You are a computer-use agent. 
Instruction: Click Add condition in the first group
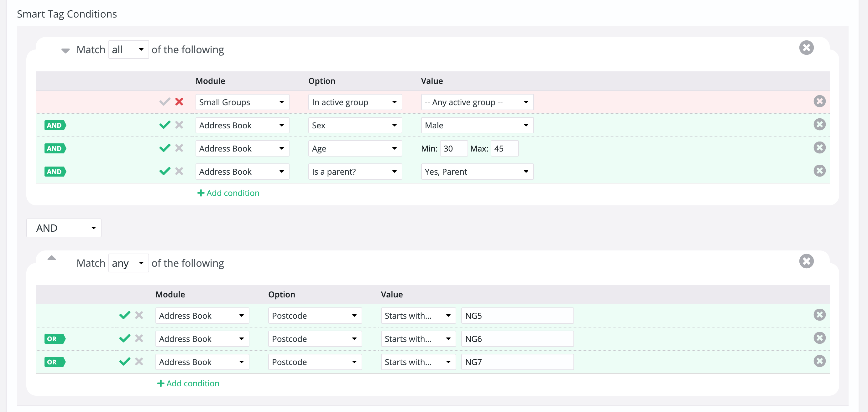pyautogui.click(x=228, y=193)
